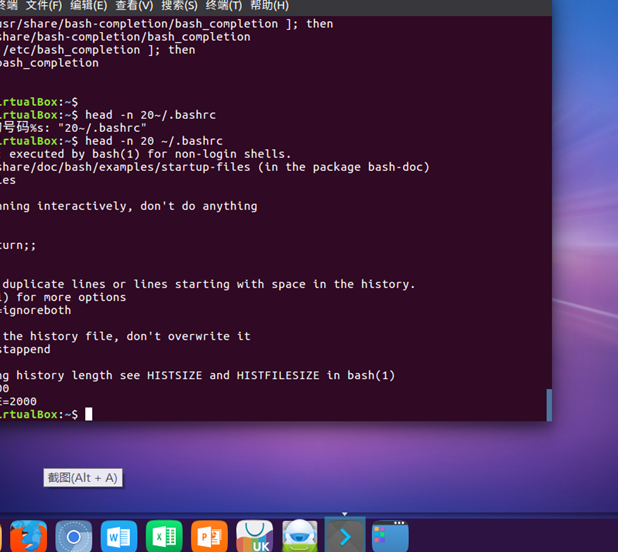Image resolution: width=618 pixels, height=552 pixels.
Task: Open the UK software store icon
Action: [x=255, y=536]
